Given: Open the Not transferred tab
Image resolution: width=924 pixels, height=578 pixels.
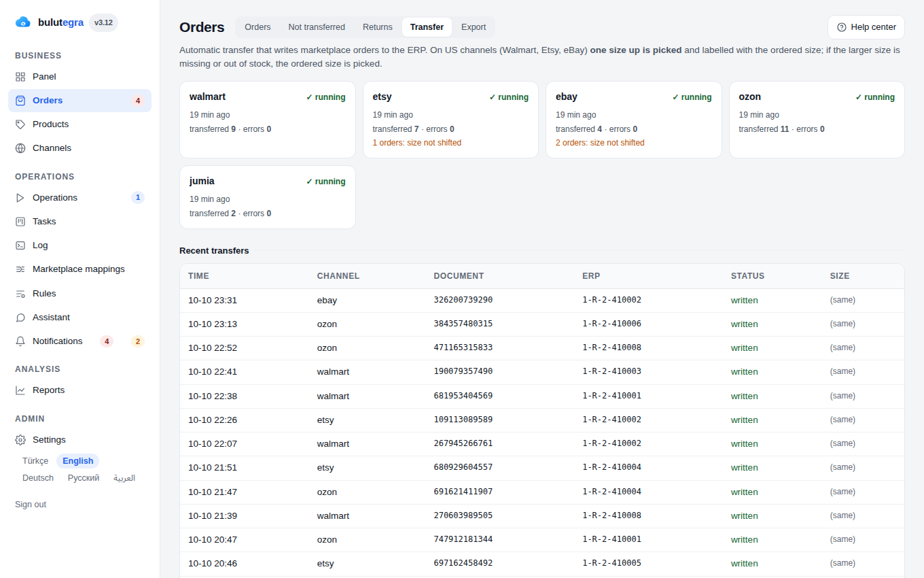Looking at the screenshot, I should click(317, 27).
